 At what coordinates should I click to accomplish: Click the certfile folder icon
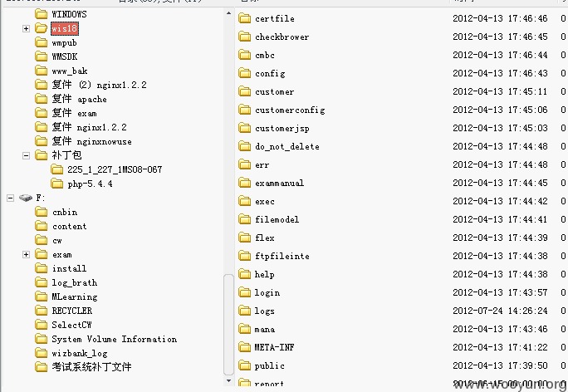pyautogui.click(x=244, y=18)
